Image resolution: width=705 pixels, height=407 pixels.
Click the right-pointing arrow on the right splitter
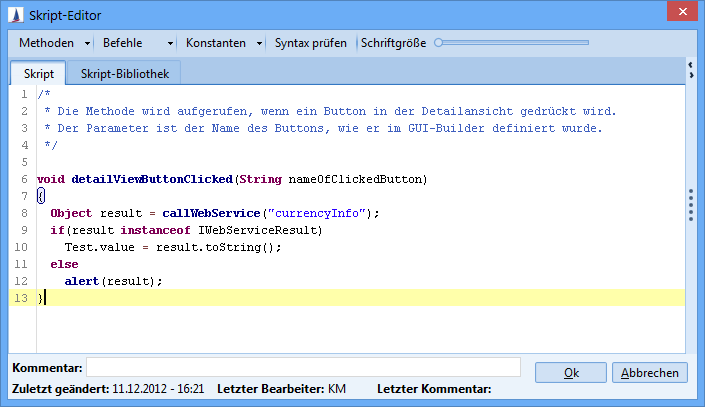coord(690,75)
